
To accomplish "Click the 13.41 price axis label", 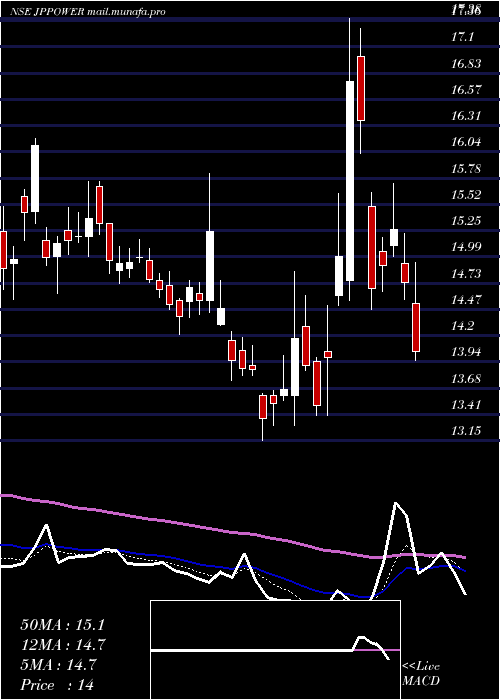I will (466, 405).
